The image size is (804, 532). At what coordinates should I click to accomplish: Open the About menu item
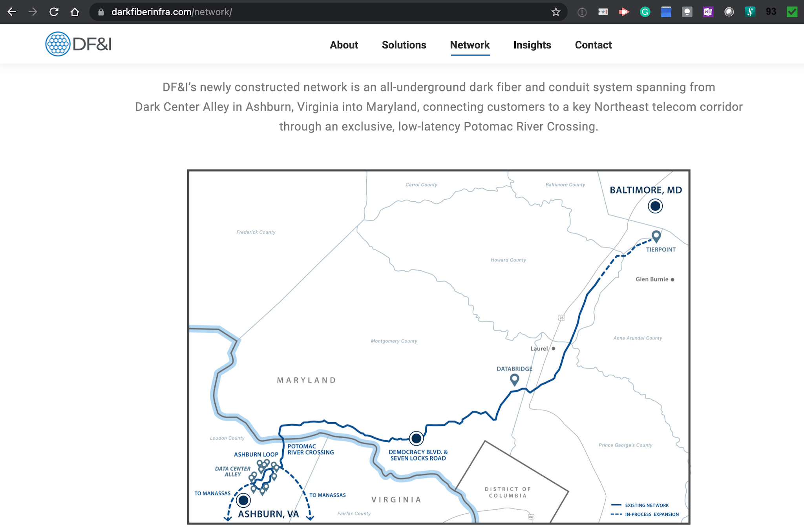pyautogui.click(x=344, y=45)
